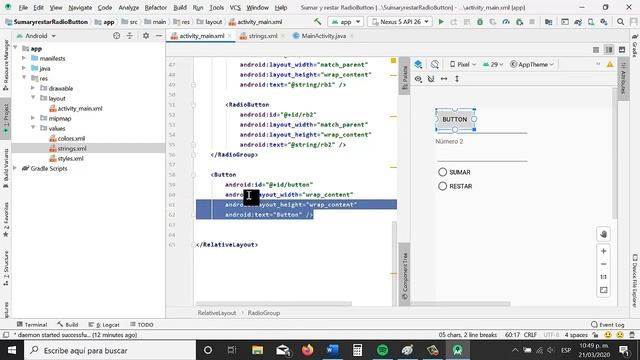Click RadioGroup in the breadcrumb bar
640x360 pixels.
[264, 313]
